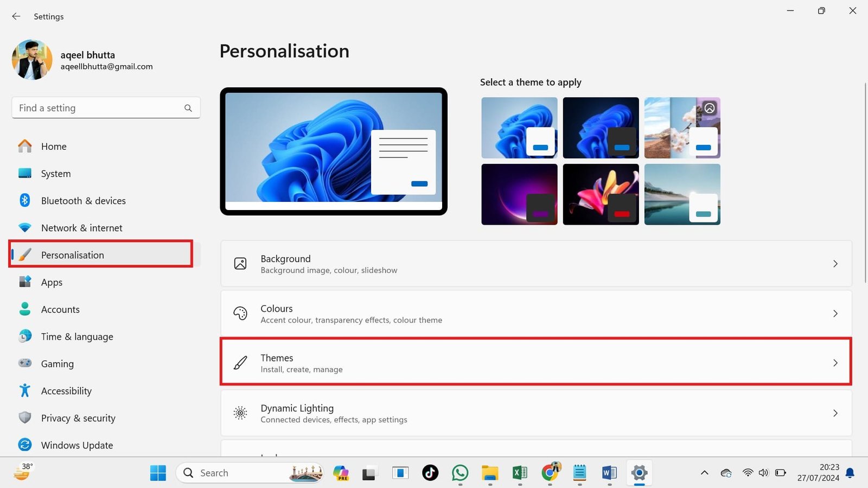Click the Time & language clock icon
868x488 pixels.
click(25, 336)
